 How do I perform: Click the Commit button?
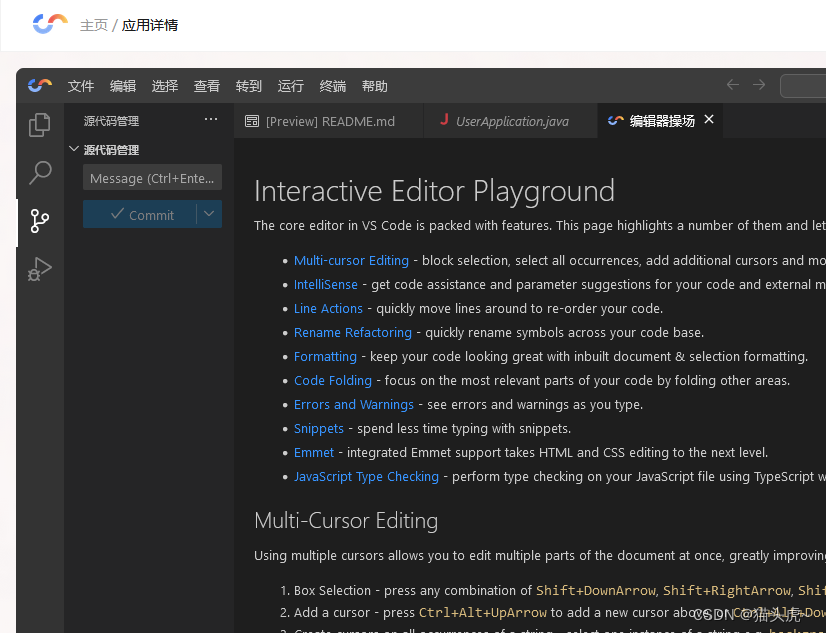point(140,214)
